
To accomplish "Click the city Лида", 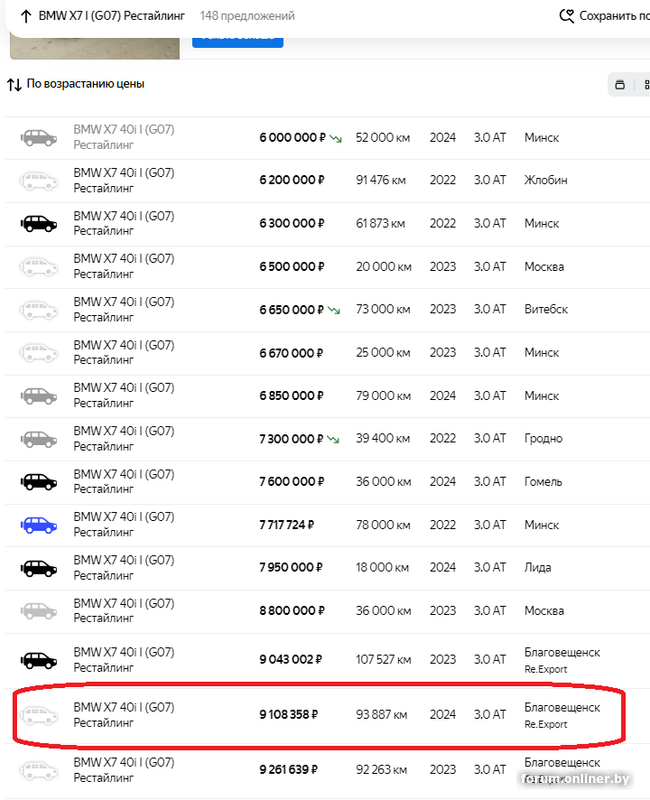I will point(537,567).
